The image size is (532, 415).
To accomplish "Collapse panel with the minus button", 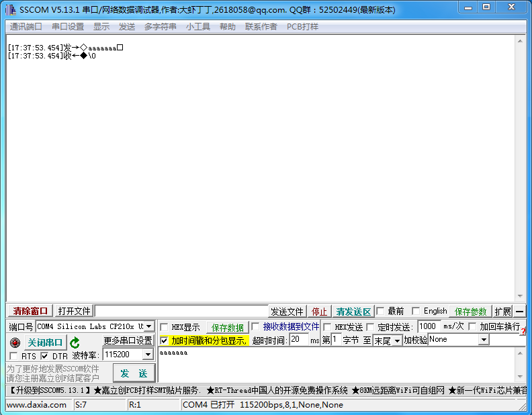I will pyautogui.click(x=519, y=312).
